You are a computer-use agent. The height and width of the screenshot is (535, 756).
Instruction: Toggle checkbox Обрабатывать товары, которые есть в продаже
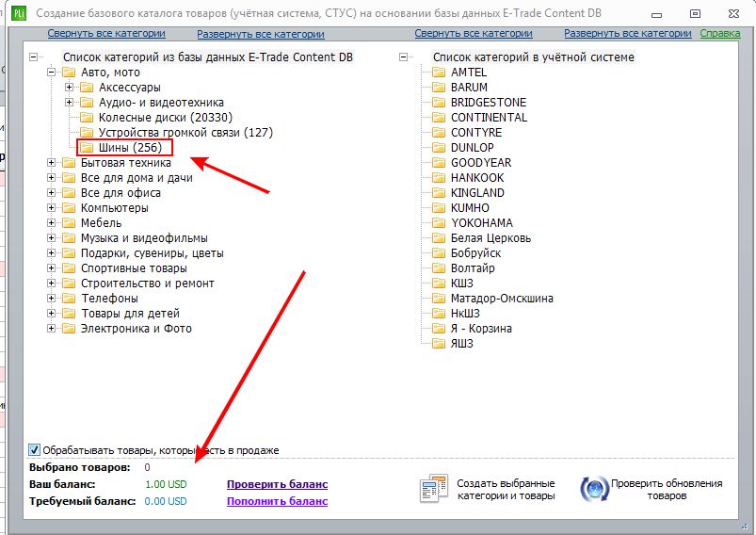34,450
